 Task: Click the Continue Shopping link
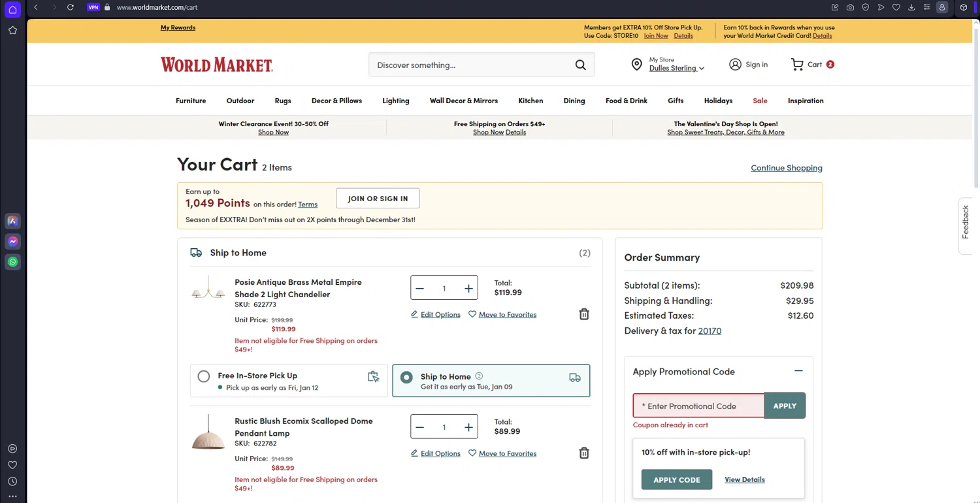point(787,168)
